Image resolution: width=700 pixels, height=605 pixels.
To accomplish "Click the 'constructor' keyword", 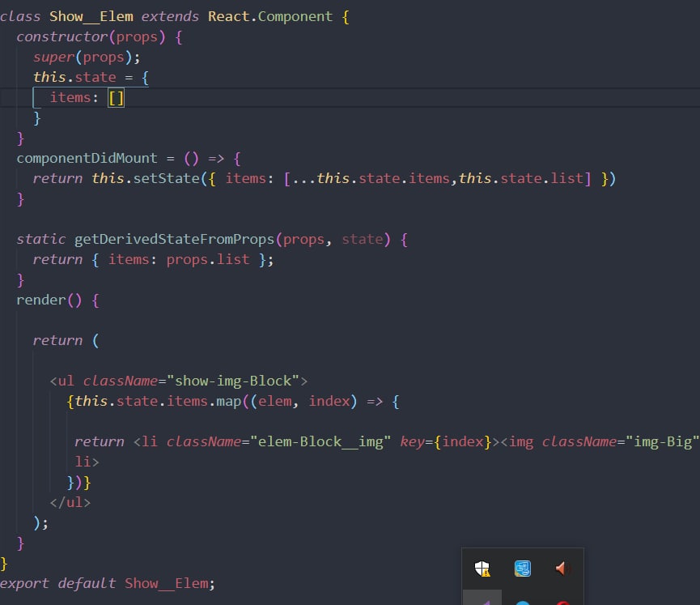I will [62, 36].
